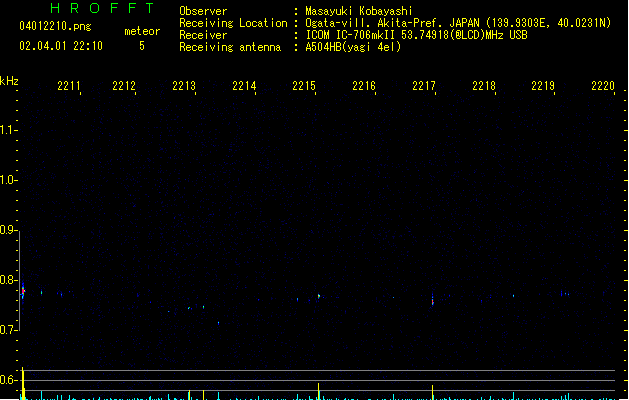Click the strong echo at the spectrogram start

(x=23, y=290)
